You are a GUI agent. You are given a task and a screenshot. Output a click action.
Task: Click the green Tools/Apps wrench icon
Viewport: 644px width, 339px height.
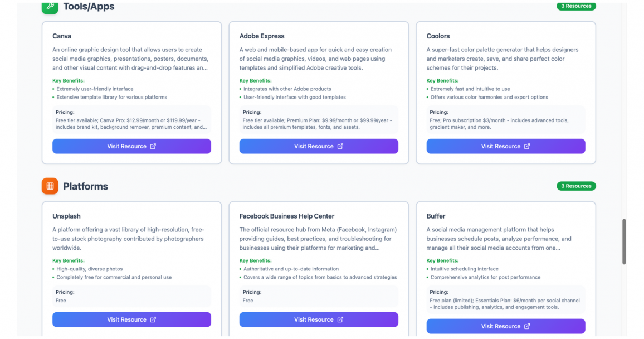50,7
